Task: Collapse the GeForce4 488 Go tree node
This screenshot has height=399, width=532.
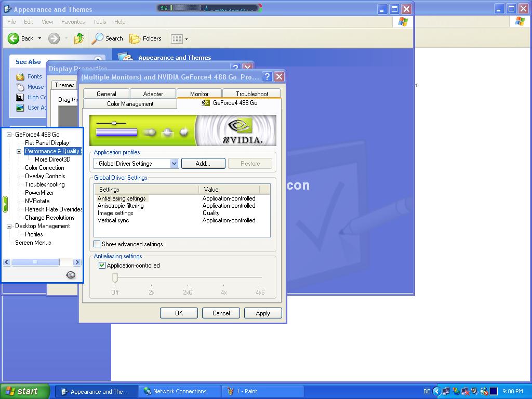Action: point(9,135)
